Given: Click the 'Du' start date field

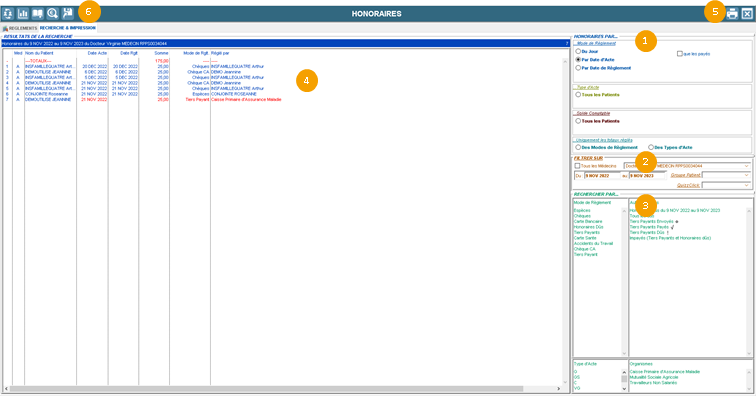Looking at the screenshot, I should coord(602,176).
